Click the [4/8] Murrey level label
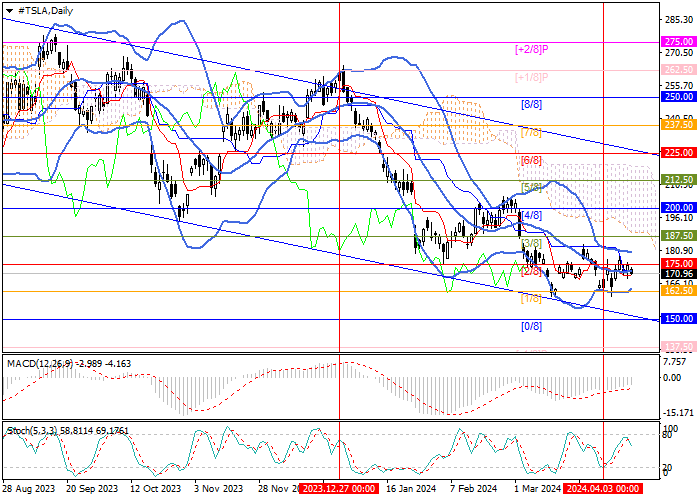Viewport: 700px width, 500px height. [532, 215]
